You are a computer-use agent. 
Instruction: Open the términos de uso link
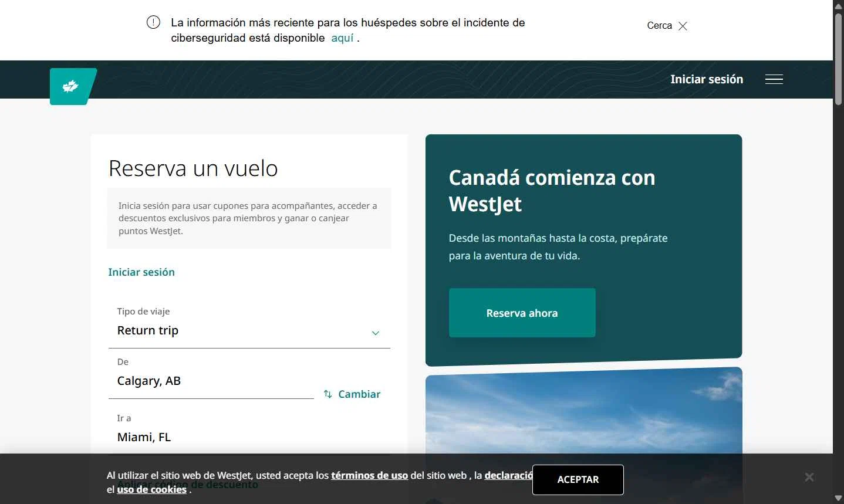click(x=369, y=475)
